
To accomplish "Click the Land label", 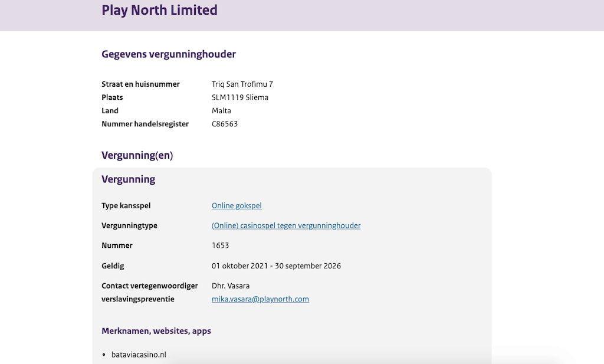I will (110, 110).
